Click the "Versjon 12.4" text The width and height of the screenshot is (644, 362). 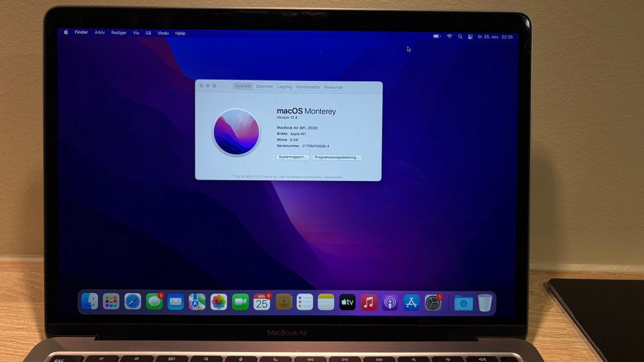287,118
